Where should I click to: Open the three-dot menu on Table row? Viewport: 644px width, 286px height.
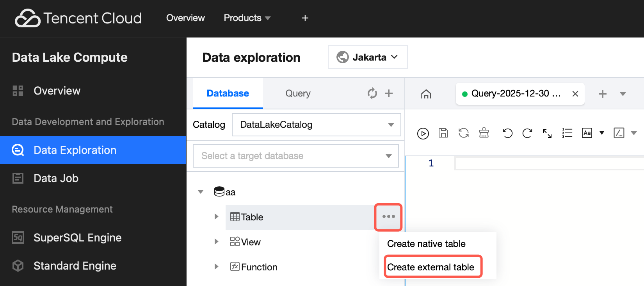[x=388, y=216]
